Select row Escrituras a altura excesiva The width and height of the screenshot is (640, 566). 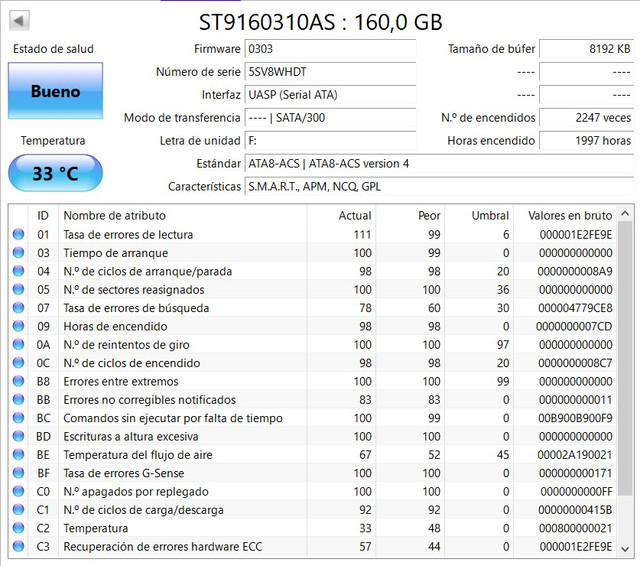pyautogui.click(x=313, y=436)
